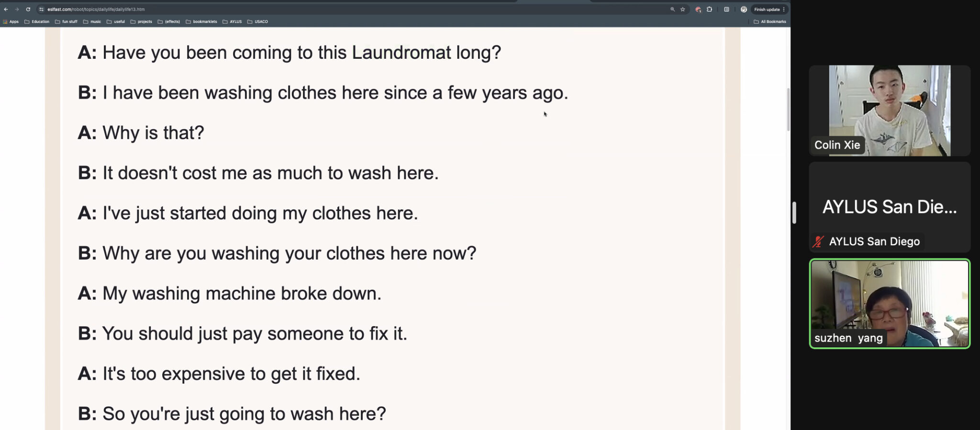This screenshot has height=430, width=980.
Task: Click the zoom magnifier icon in address bar
Action: click(672, 9)
